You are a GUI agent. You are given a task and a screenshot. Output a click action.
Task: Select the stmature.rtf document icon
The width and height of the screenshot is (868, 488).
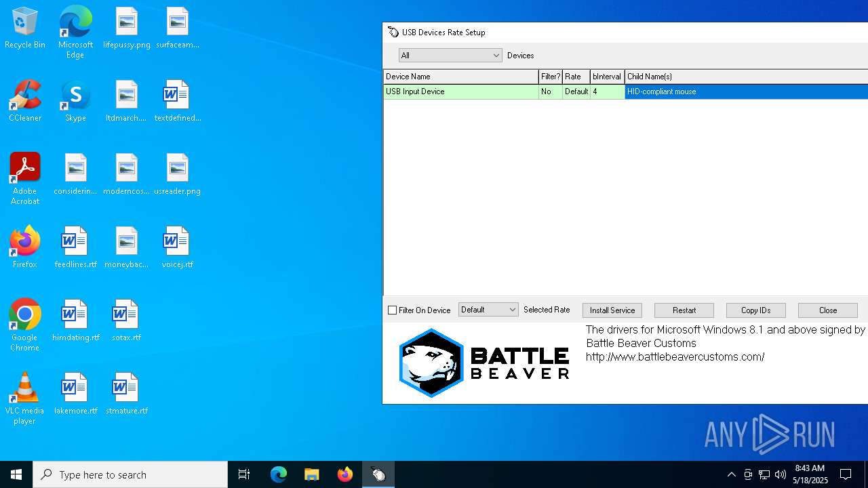(126, 394)
